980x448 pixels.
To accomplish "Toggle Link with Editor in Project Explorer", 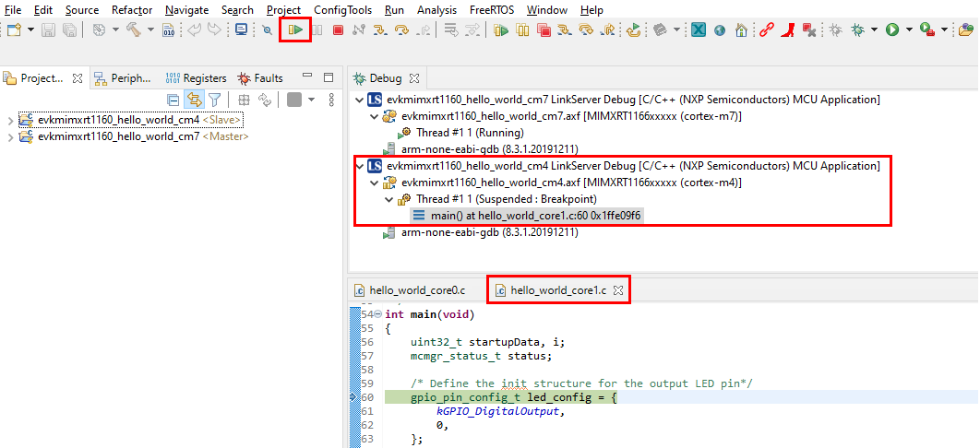I will 194,100.
